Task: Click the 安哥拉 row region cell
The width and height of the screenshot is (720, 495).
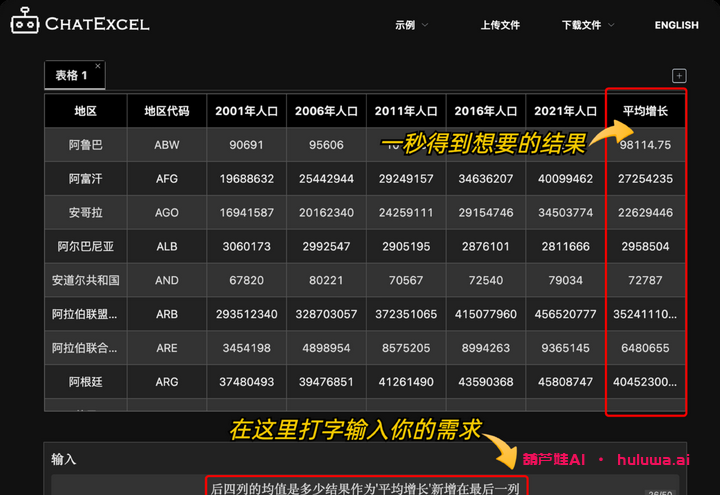Action: 86,213
